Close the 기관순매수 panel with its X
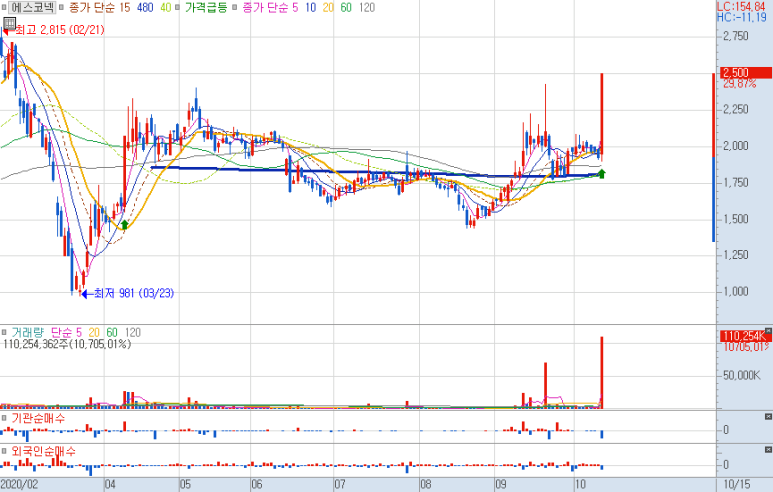 [x=768, y=417]
